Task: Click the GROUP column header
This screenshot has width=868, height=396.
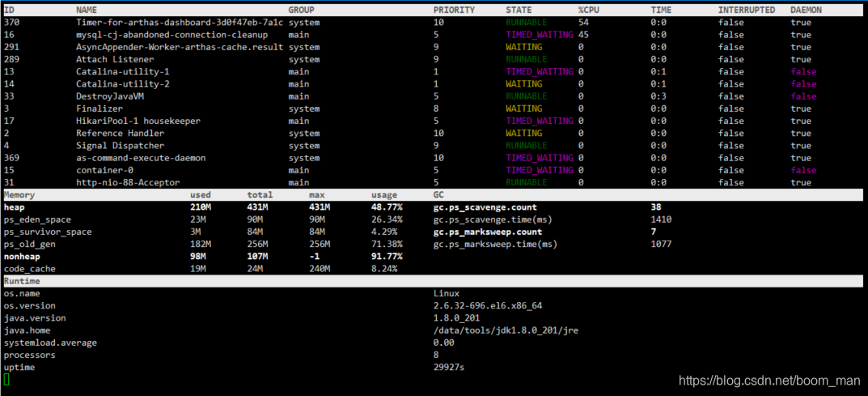Action: (x=301, y=10)
